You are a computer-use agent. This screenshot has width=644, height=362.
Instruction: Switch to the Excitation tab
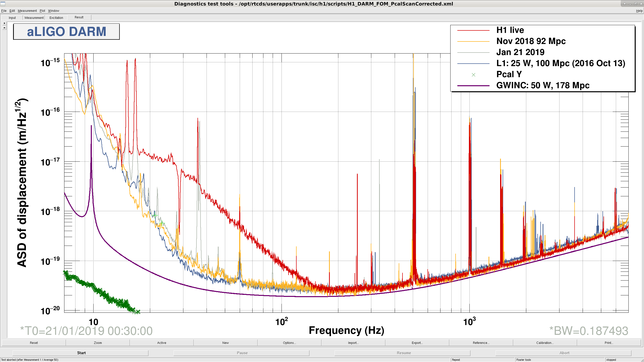pos(56,18)
